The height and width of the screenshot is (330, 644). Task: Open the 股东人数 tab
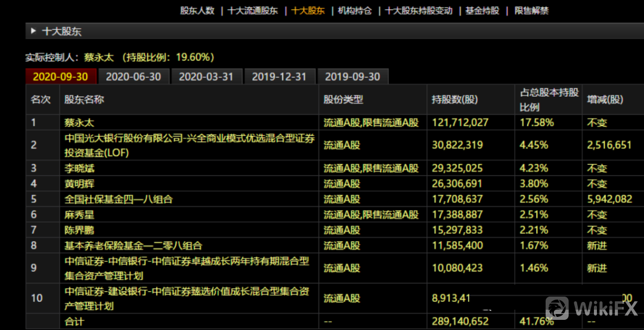tap(197, 11)
